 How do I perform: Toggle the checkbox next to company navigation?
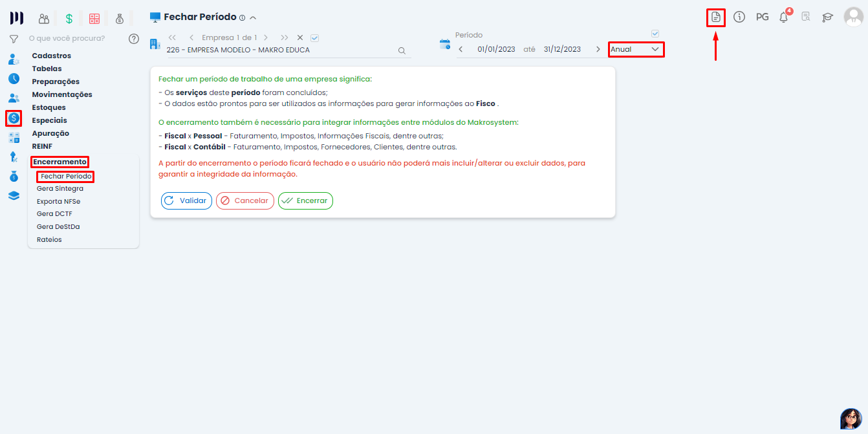[x=315, y=38]
